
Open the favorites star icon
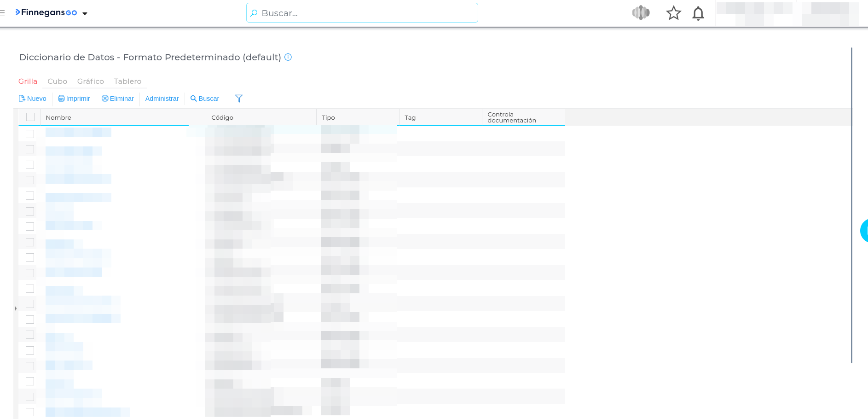coord(673,13)
